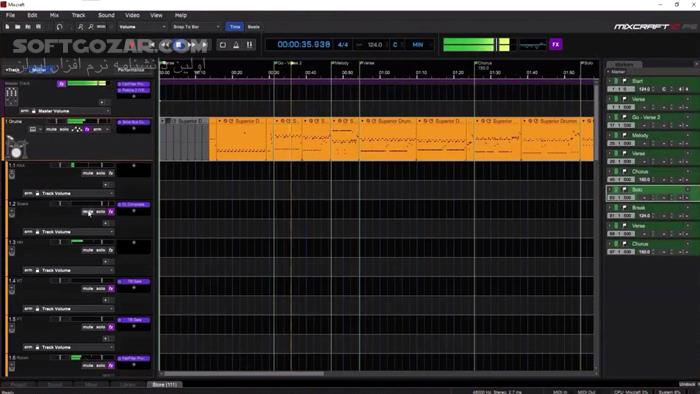Open the Edit menu
The image size is (700, 394).
coord(32,15)
